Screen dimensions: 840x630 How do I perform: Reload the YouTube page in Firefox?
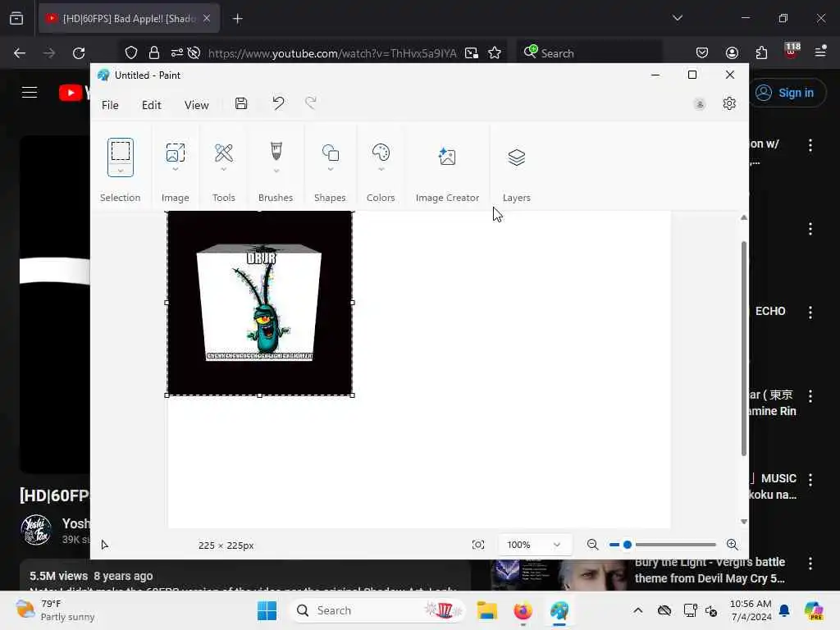pos(79,52)
